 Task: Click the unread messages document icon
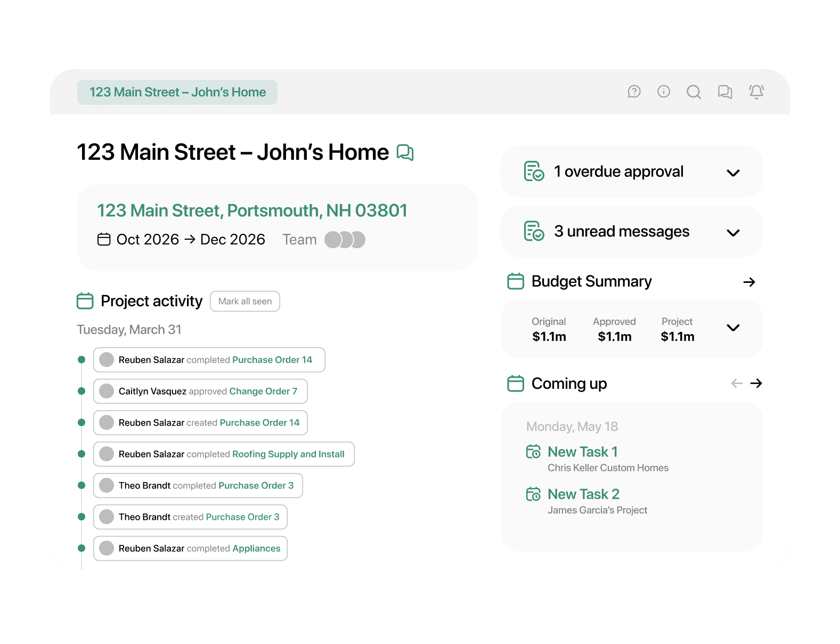(x=534, y=231)
